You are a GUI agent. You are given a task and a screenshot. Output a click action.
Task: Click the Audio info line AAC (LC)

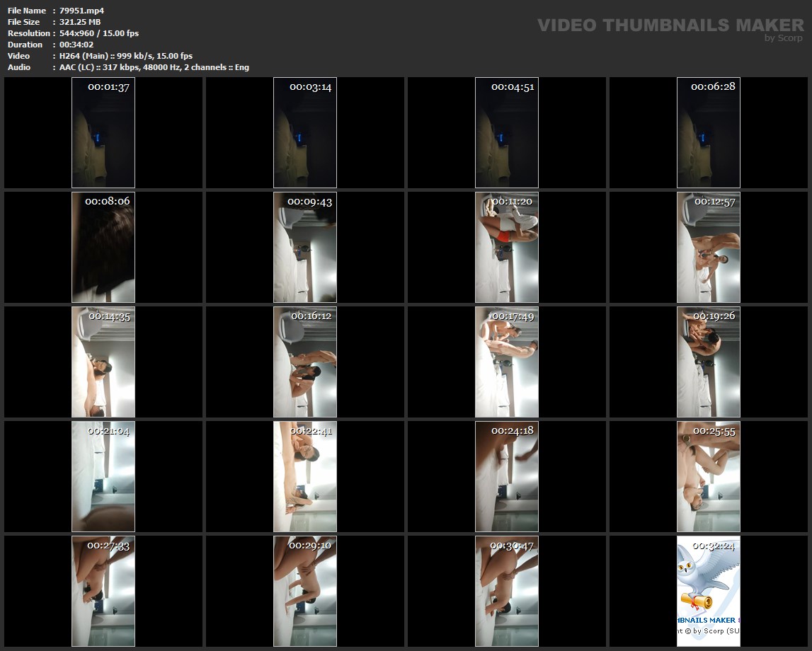point(154,67)
